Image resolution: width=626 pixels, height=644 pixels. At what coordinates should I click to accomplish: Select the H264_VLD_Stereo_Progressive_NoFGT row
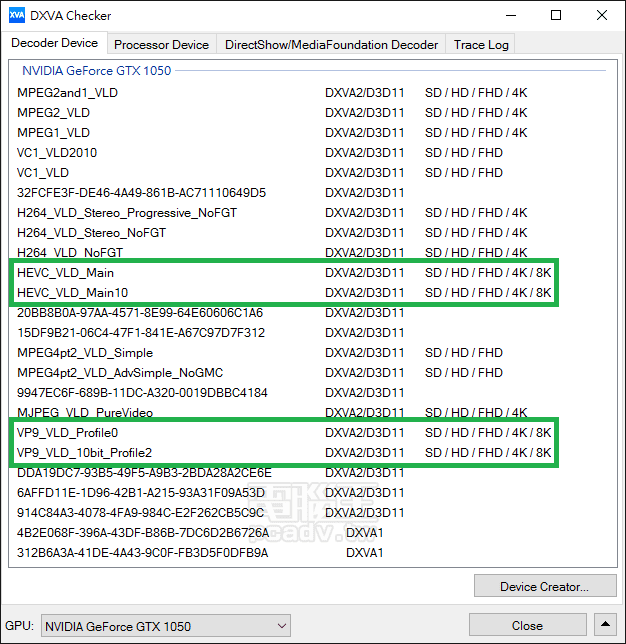point(313,213)
